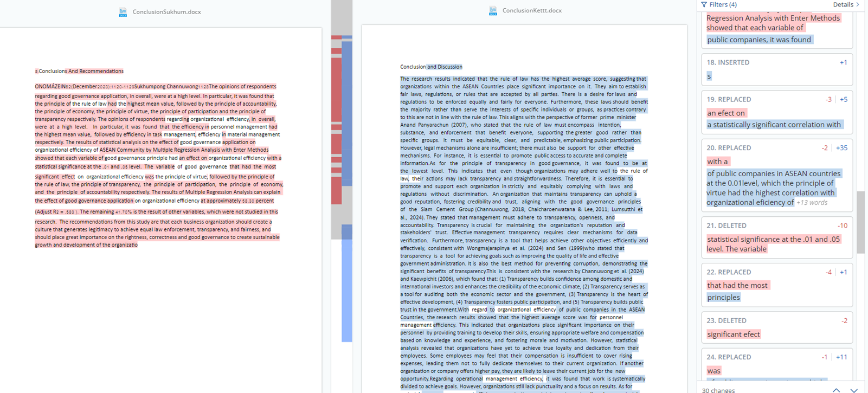The width and height of the screenshot is (868, 393).
Task: Select change 18 INSERTED card
Action: click(776, 69)
